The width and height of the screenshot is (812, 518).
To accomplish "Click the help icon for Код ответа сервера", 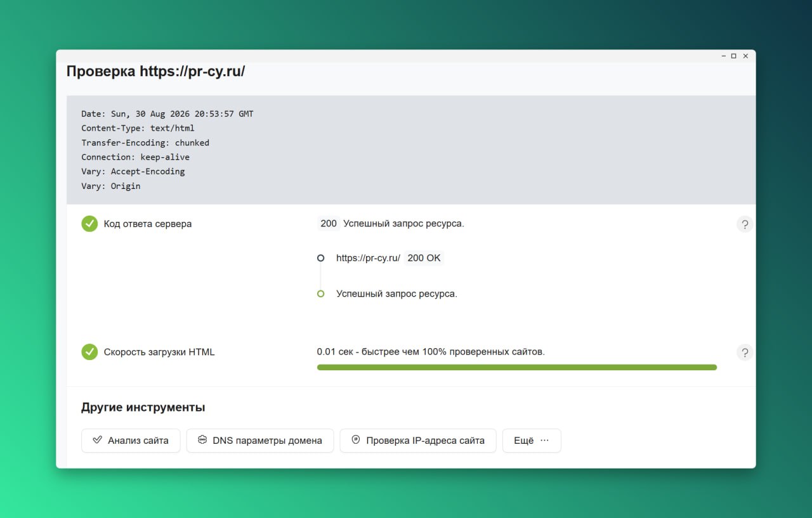I will [745, 224].
